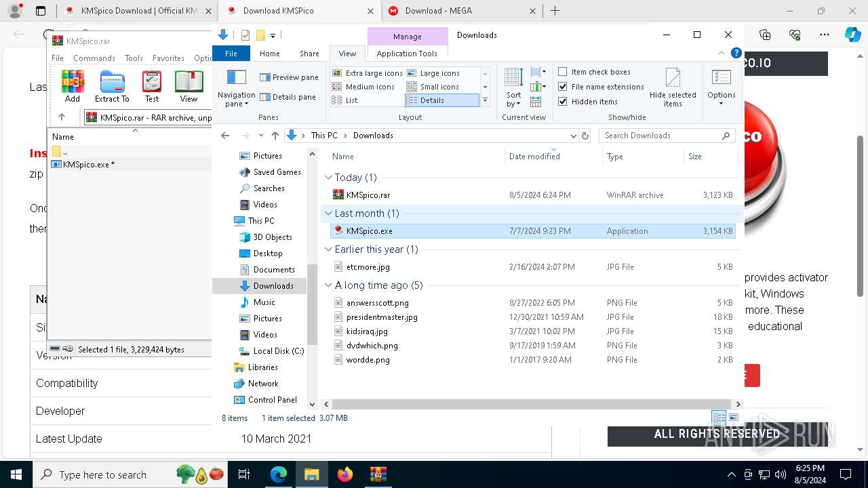Screen dimensions: 868x488
Task: Refresh the Downloads folder view
Action: coord(585,136)
